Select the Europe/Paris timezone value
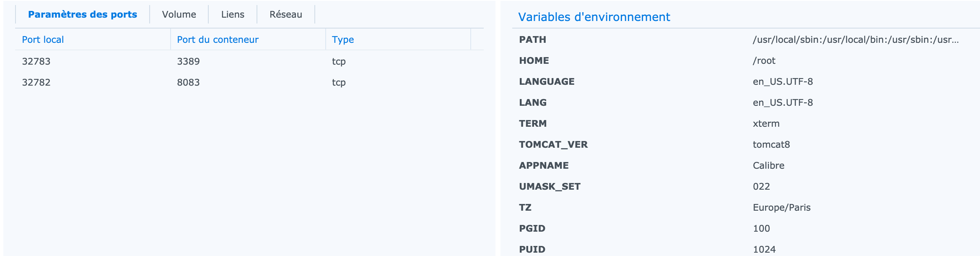This screenshot has height=256, width=980. pyautogui.click(x=781, y=208)
